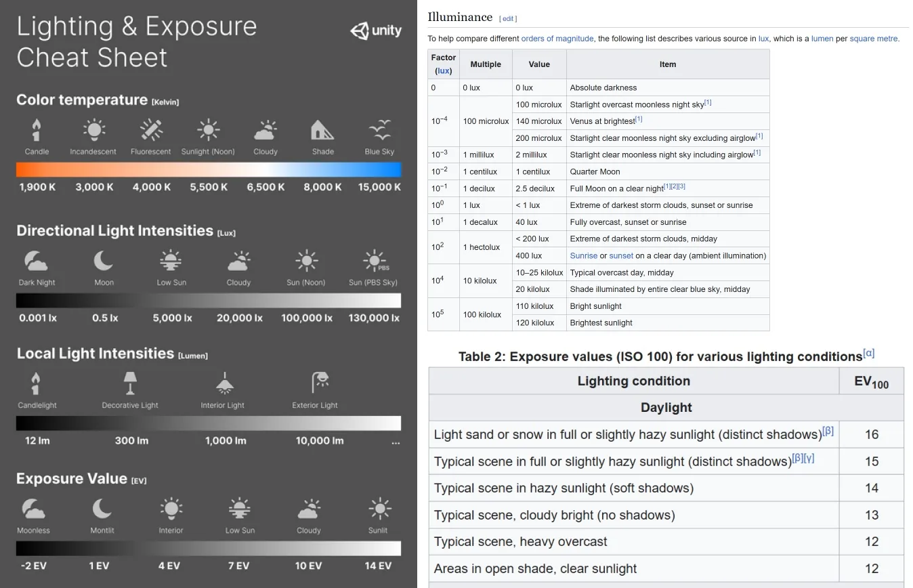Open the orders of magnitude link
Screen dimensions: 913x588
pos(557,39)
